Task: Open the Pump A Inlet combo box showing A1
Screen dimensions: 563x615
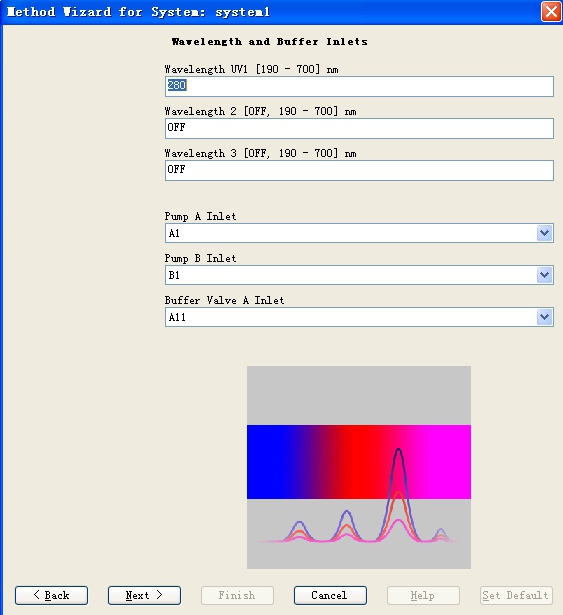Action: tap(359, 233)
